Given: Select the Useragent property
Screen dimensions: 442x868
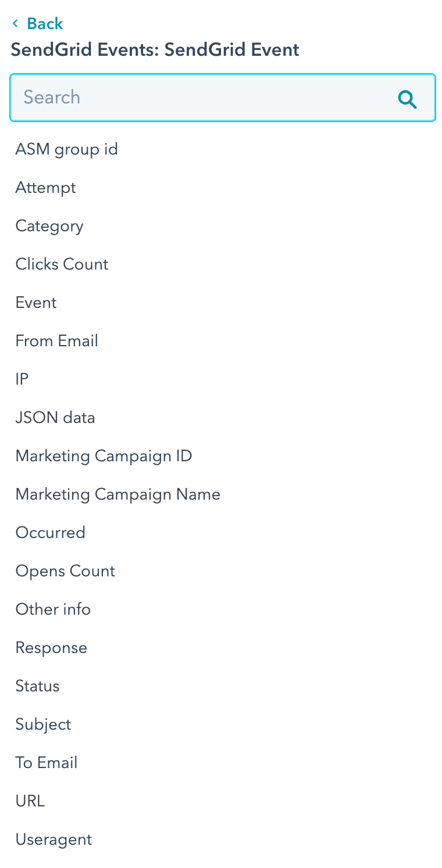Looking at the screenshot, I should point(54,840).
